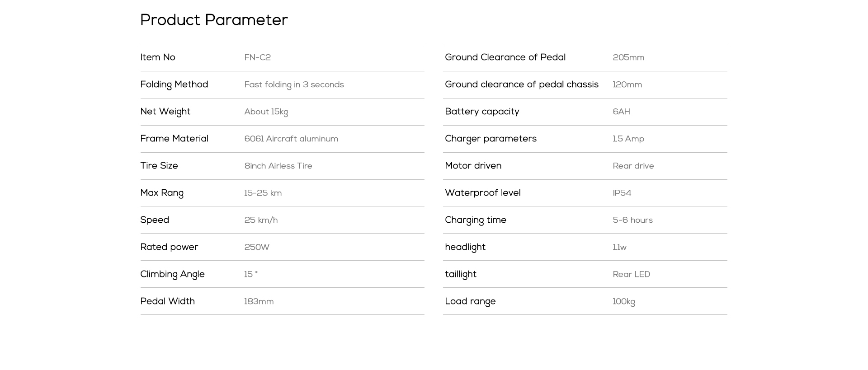Click the 6061 Aircraft aluminum value
868x370 pixels.
291,139
